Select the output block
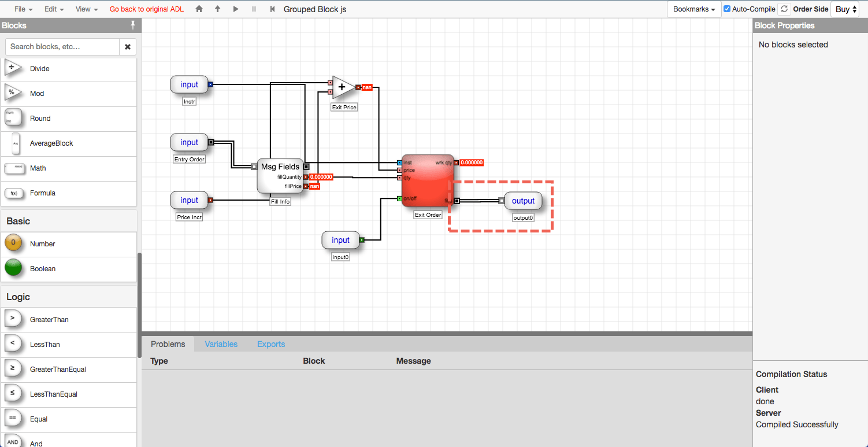Viewport: 868px width, 447px height. pos(523,201)
